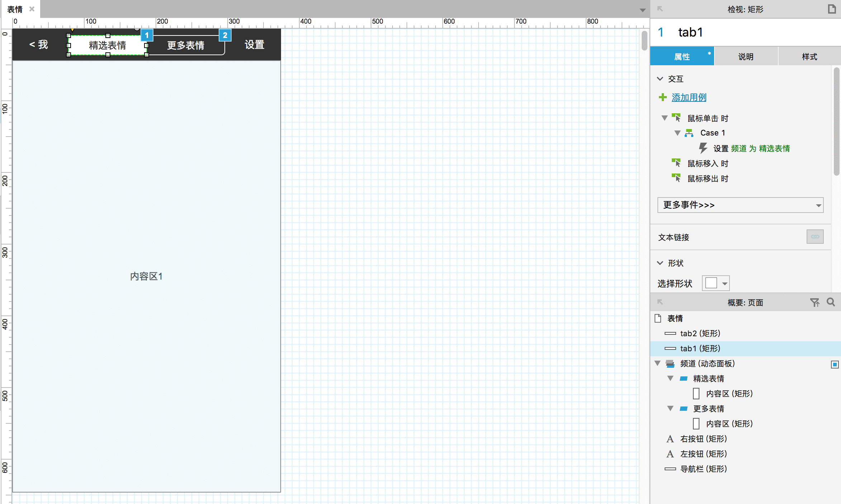841x504 pixels.
Task: Select 内容区 (矩形) under 更多表情
Action: tap(729, 424)
